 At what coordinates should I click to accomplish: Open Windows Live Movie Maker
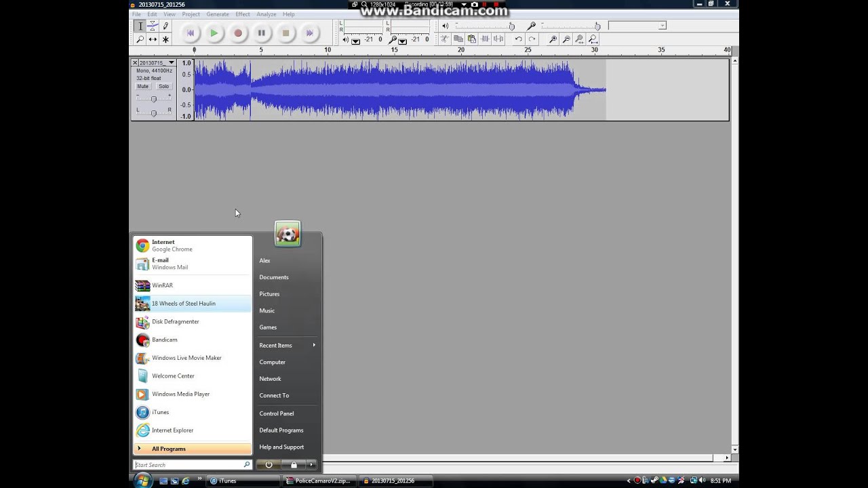pos(193,358)
